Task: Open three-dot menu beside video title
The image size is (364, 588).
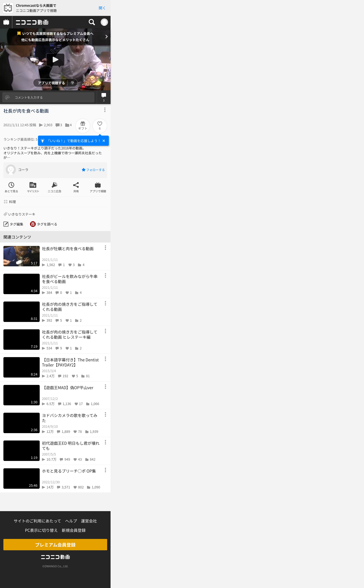Action: click(x=105, y=110)
